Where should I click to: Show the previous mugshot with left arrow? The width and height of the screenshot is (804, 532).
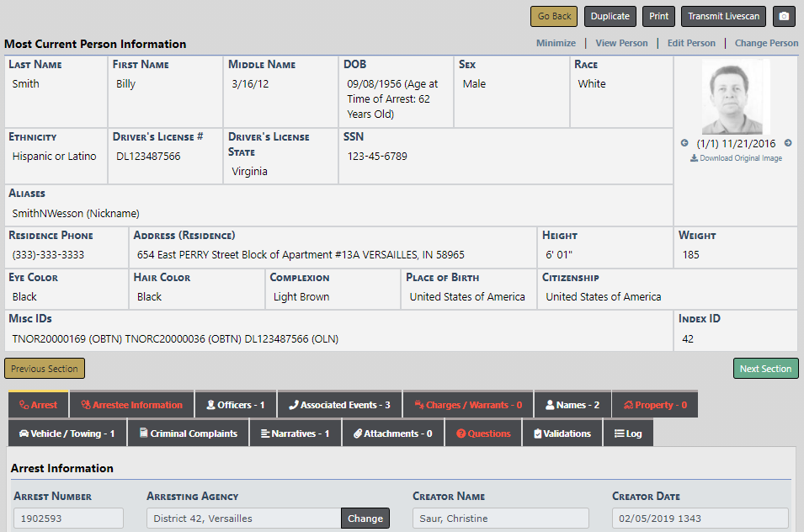pyautogui.click(x=684, y=144)
